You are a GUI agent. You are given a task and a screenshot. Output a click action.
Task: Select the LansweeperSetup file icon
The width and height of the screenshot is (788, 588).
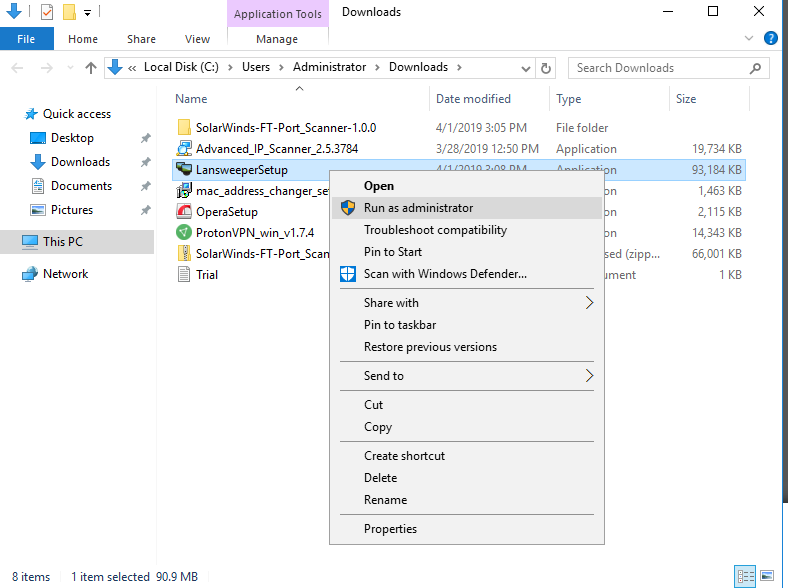click(x=184, y=169)
